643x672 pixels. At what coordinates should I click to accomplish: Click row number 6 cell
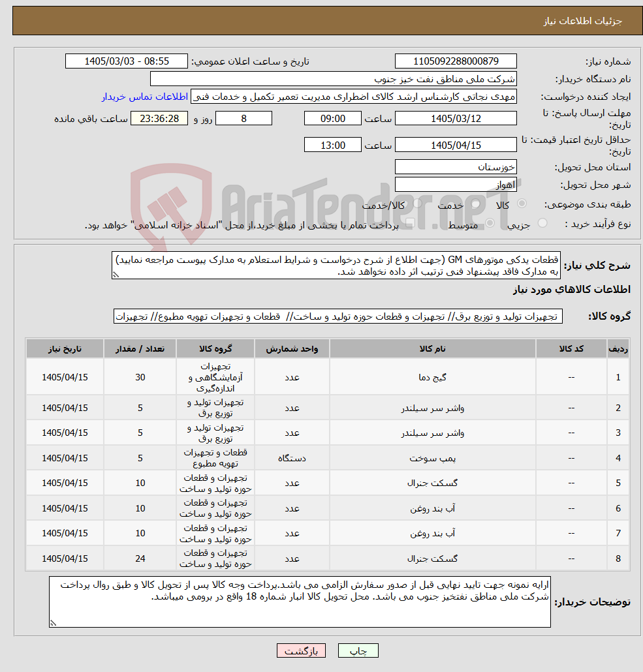[x=618, y=508]
